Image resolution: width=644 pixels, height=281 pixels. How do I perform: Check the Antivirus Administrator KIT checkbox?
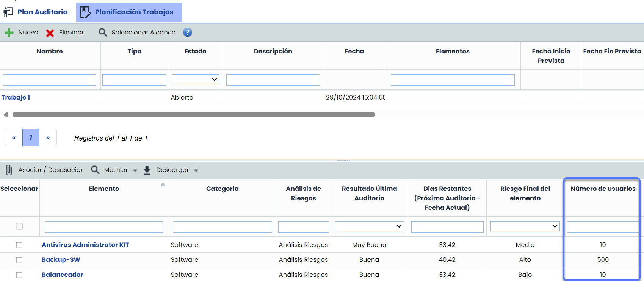click(x=19, y=245)
